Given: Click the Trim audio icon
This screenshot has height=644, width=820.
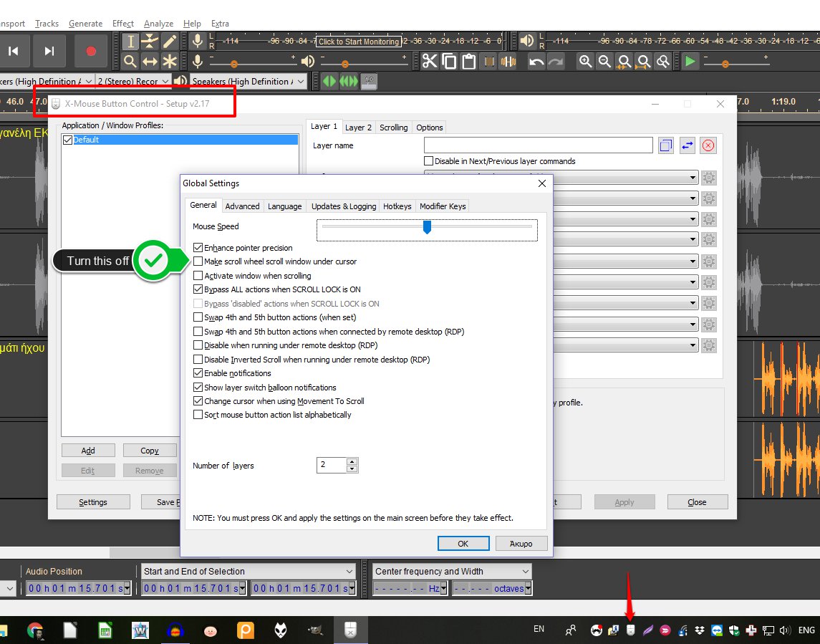Looking at the screenshot, I should (x=489, y=61).
